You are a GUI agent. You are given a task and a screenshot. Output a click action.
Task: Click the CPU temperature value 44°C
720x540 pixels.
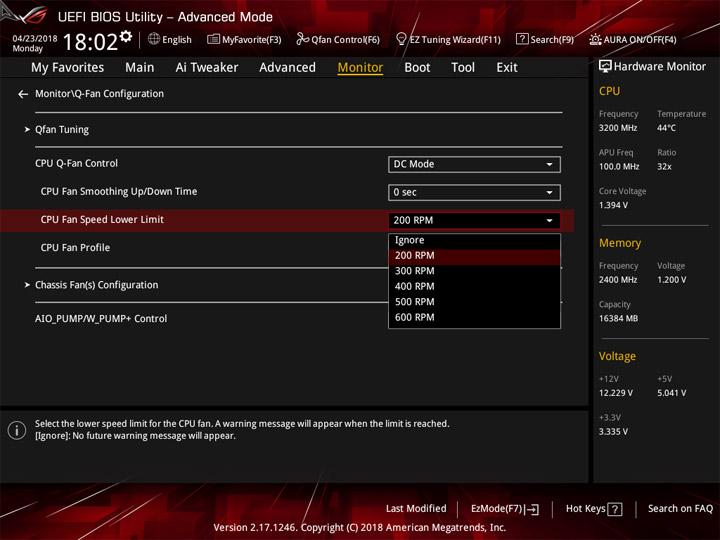666,128
